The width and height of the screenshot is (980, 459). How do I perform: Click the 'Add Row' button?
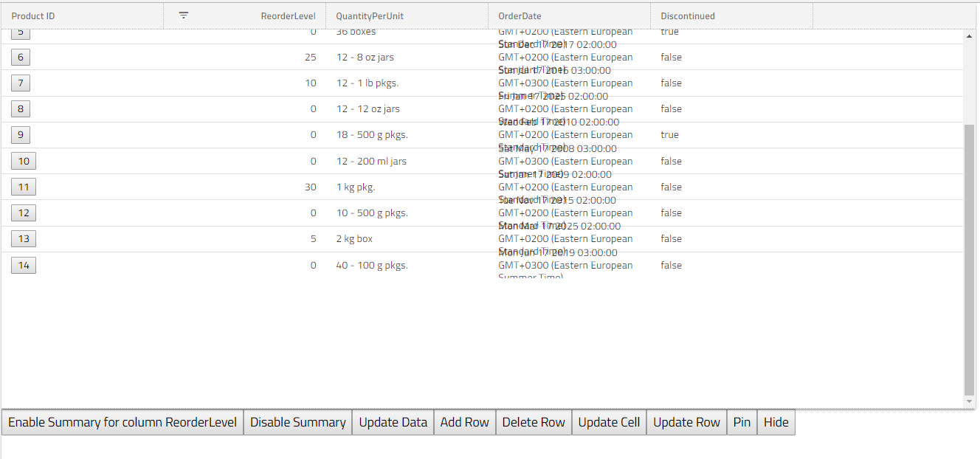[x=464, y=421]
